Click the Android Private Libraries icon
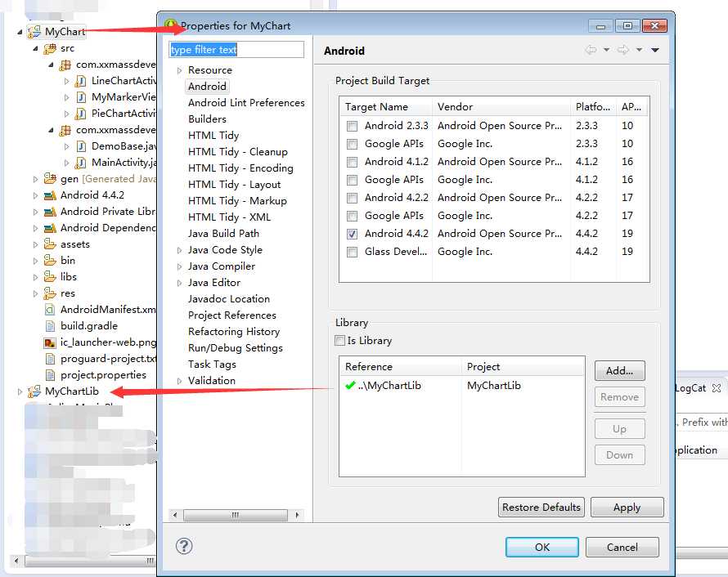728x577 pixels. pos(50,212)
